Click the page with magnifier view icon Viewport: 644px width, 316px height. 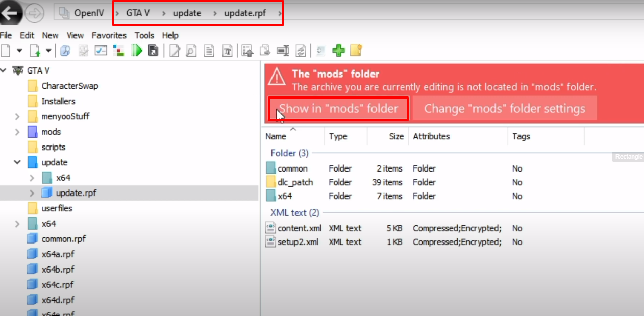pyautogui.click(x=191, y=51)
